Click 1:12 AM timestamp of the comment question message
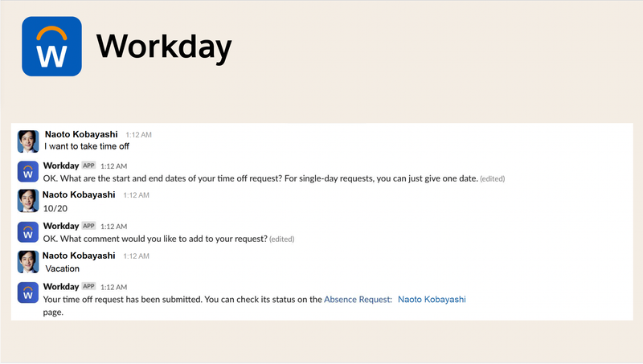The image size is (643, 364). pos(113,227)
